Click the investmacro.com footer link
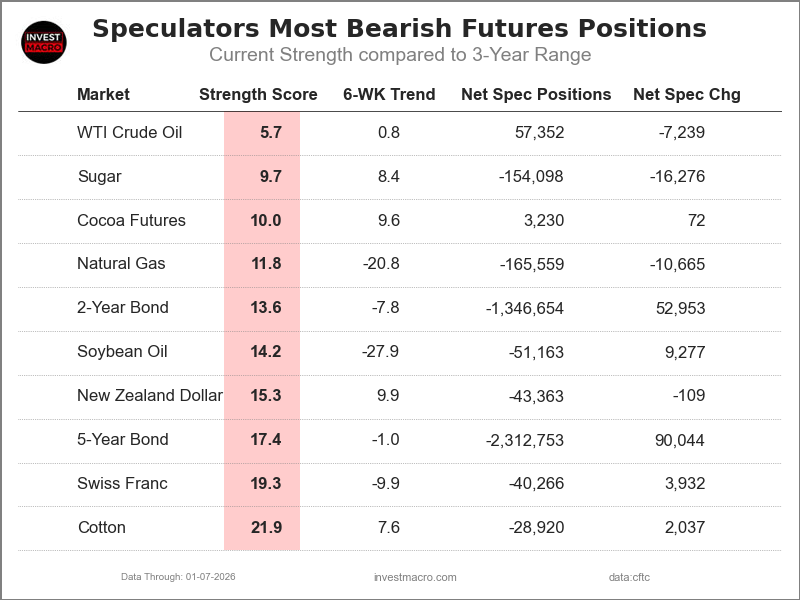Viewport: 800px width, 600px height. (414, 577)
